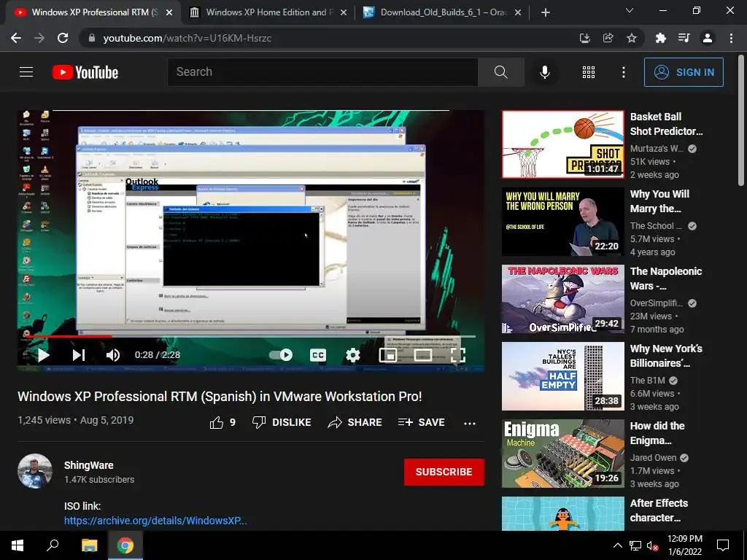Open YouTube settings three-dot menu

coord(623,72)
